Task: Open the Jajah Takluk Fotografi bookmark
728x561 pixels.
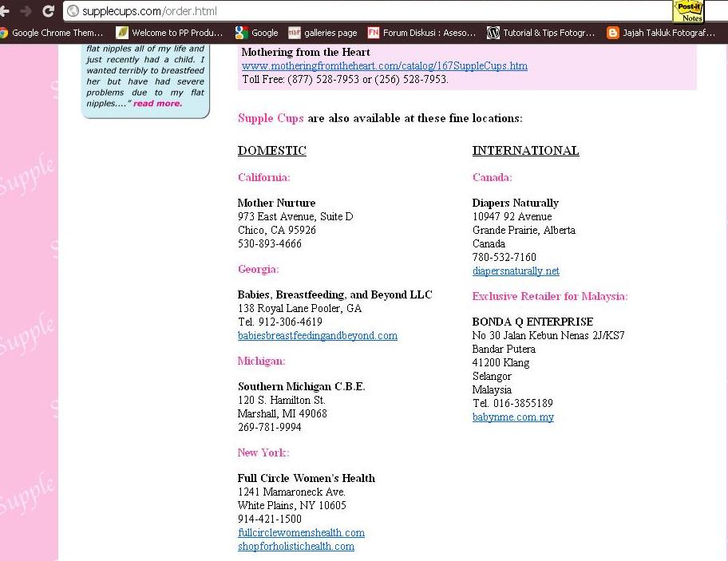Action: click(x=661, y=33)
